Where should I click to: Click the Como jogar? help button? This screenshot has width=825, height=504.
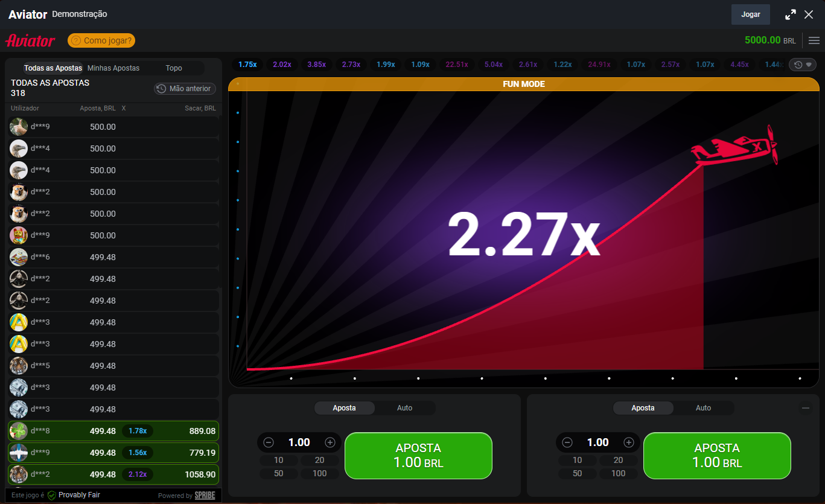coord(101,40)
